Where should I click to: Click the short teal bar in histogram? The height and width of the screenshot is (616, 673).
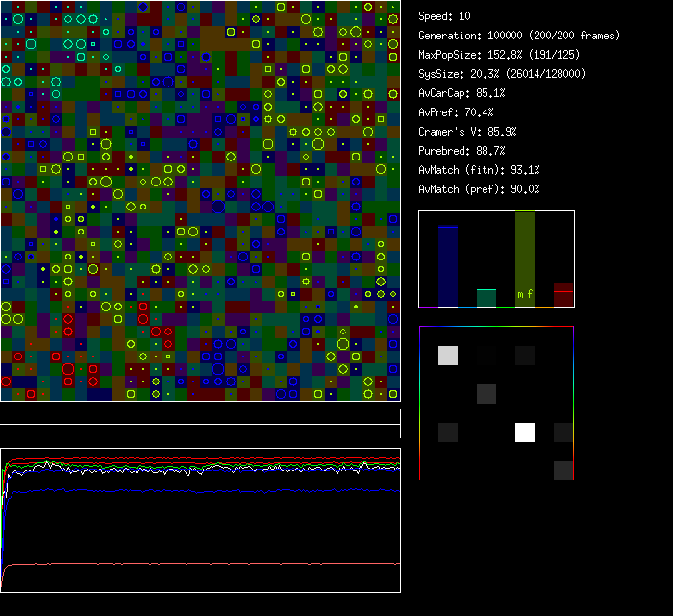point(486,298)
